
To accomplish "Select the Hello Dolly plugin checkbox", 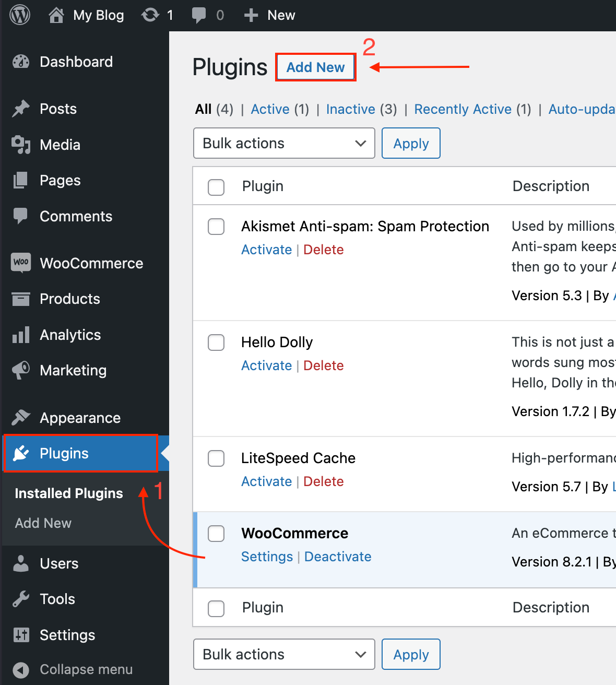I will pos(216,342).
